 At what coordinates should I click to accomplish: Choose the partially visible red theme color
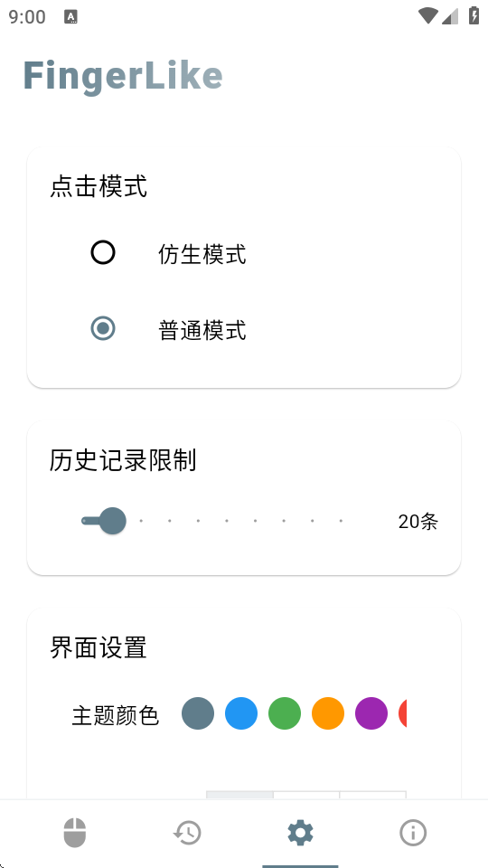pos(403,713)
